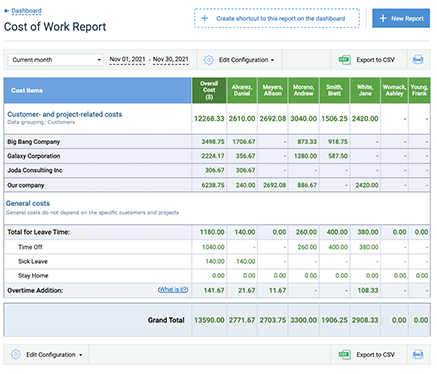437x374 pixels.
Task: Click top Export to CSV button
Action: click(368, 60)
